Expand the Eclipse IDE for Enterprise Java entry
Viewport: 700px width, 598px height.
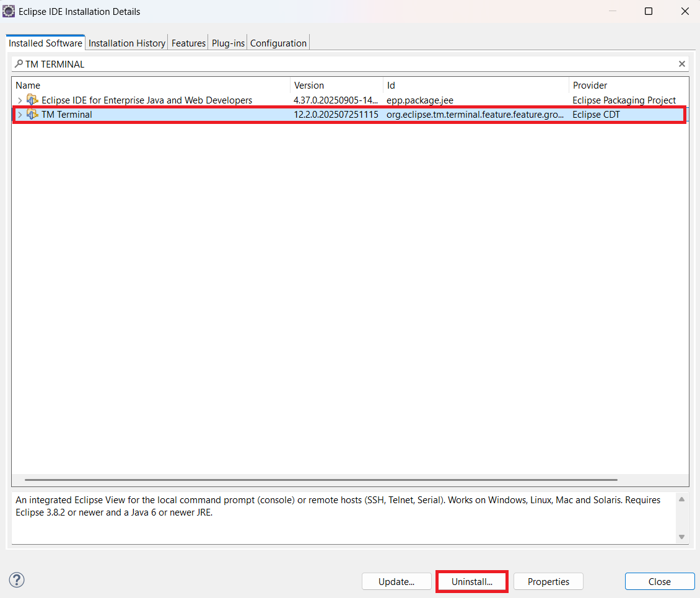click(20, 100)
